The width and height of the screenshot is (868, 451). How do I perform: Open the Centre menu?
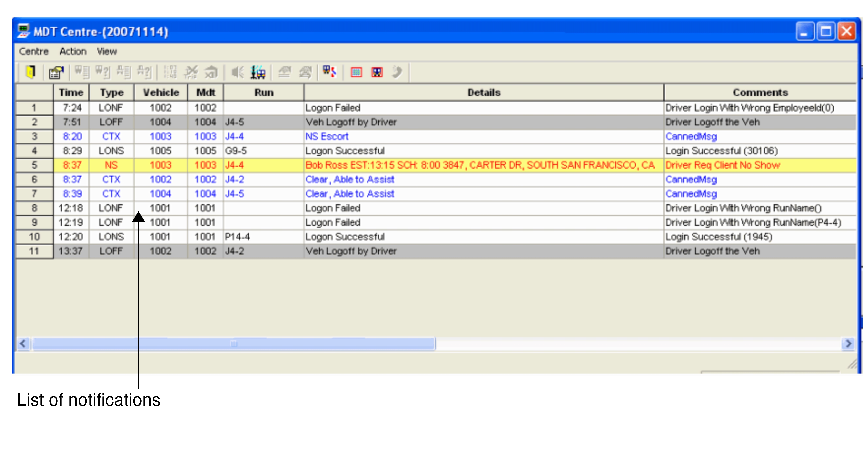[x=34, y=51]
